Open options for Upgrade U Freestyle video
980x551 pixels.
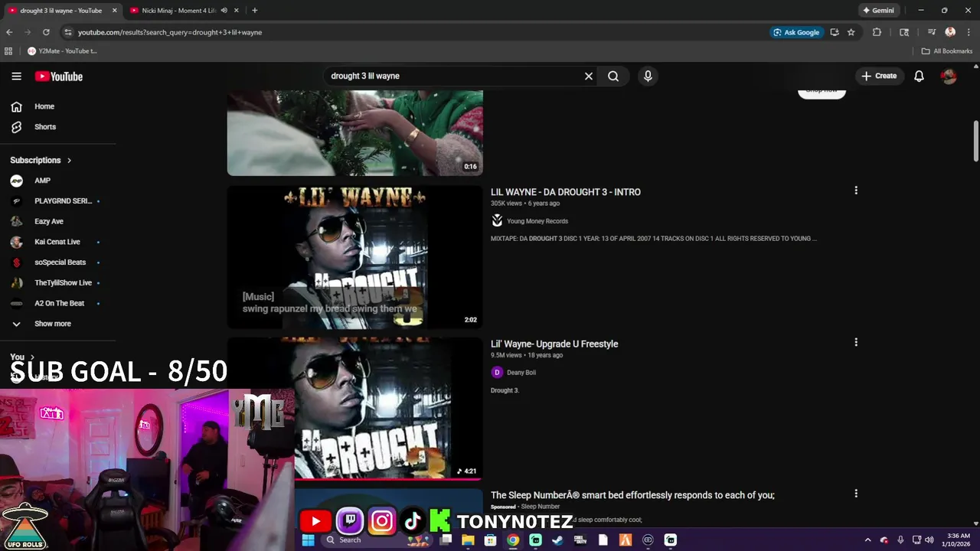[856, 342]
